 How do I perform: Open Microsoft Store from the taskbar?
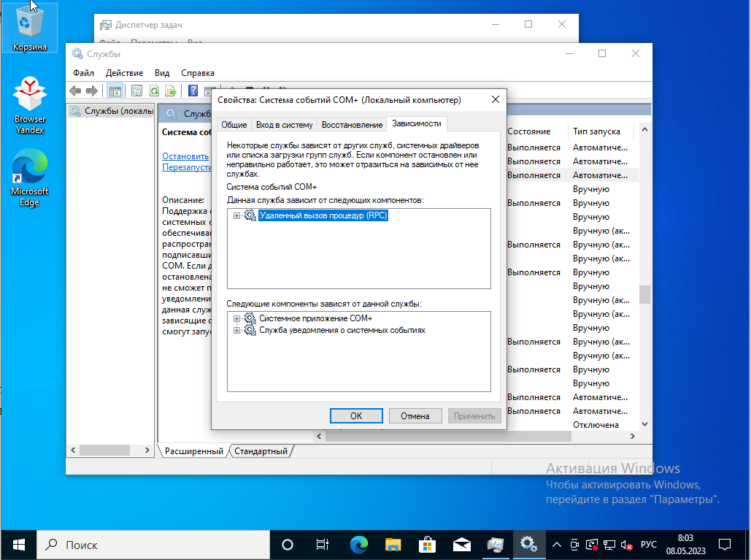pos(427,545)
